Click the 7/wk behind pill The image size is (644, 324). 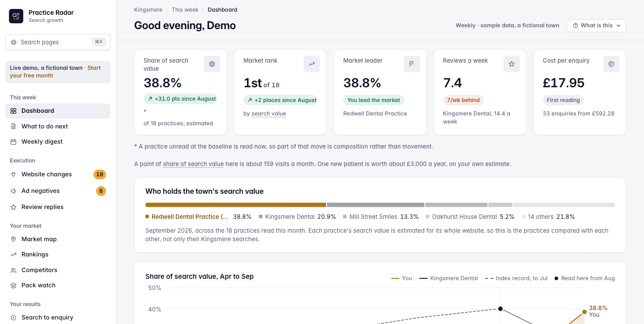[463, 100]
